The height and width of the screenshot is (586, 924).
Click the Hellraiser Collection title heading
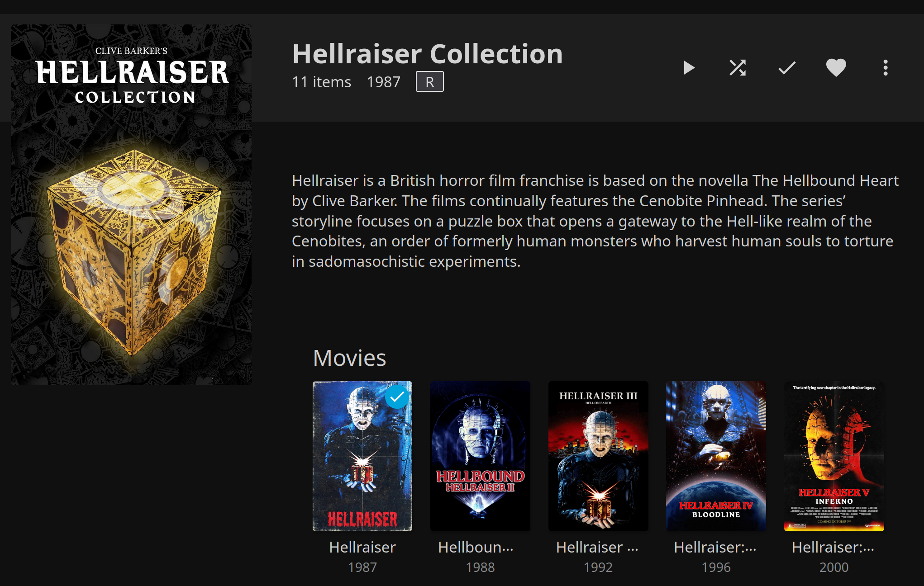click(428, 54)
